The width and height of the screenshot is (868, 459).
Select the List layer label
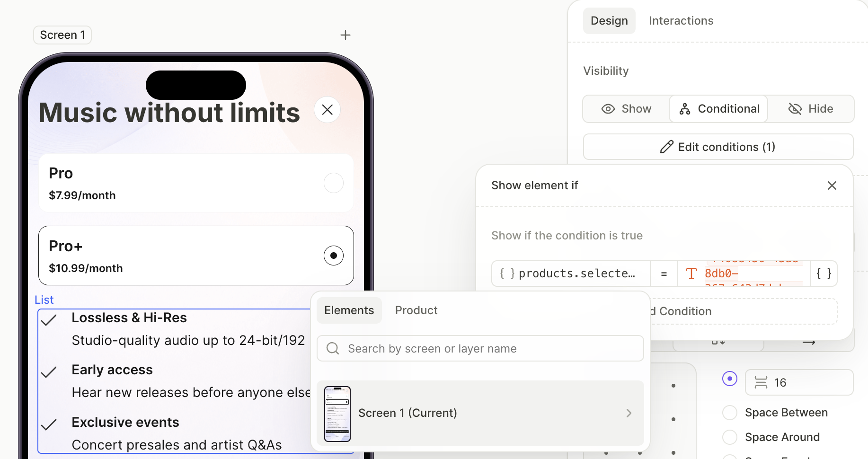44,300
